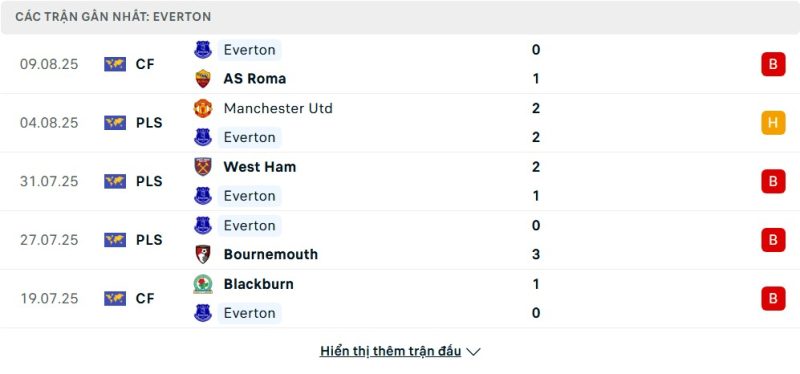Click the Manchester Utd club crest
Viewport: 800px width, 374px height.
pos(203,108)
